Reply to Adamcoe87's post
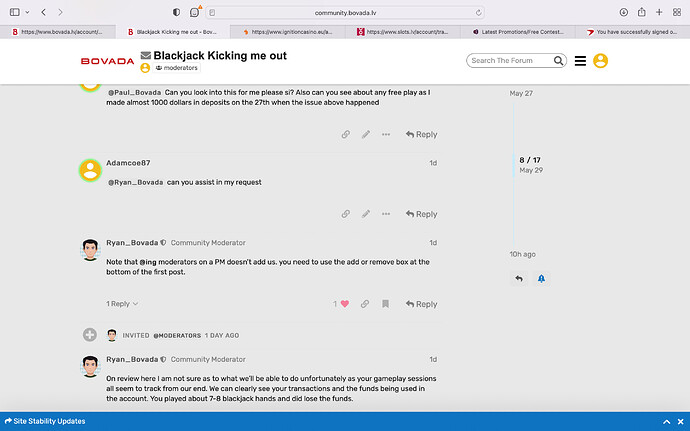This screenshot has width=690, height=431. [x=422, y=214]
